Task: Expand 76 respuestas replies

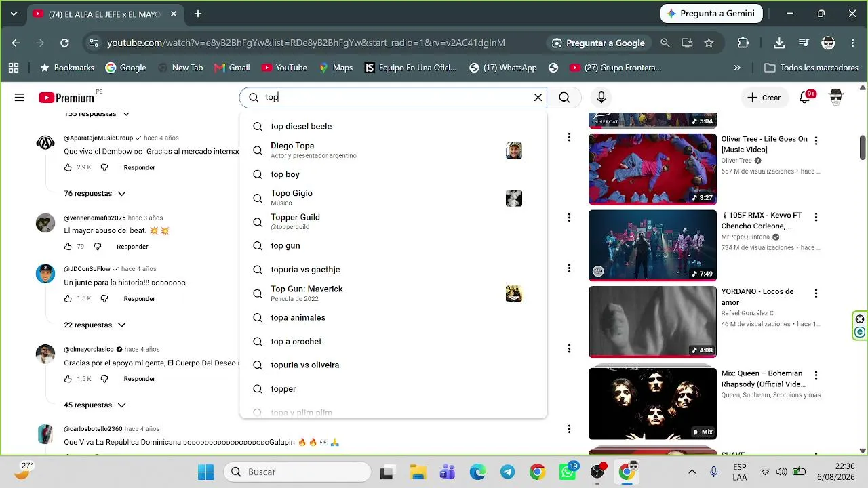Action: 95,194
